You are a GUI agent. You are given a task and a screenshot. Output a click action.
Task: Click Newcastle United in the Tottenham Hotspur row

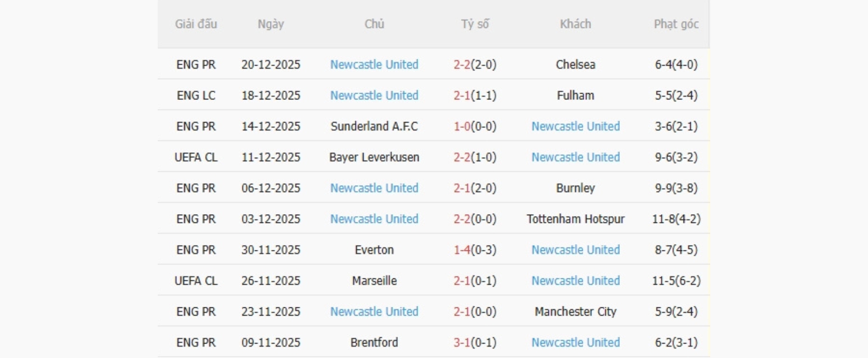[x=374, y=219]
